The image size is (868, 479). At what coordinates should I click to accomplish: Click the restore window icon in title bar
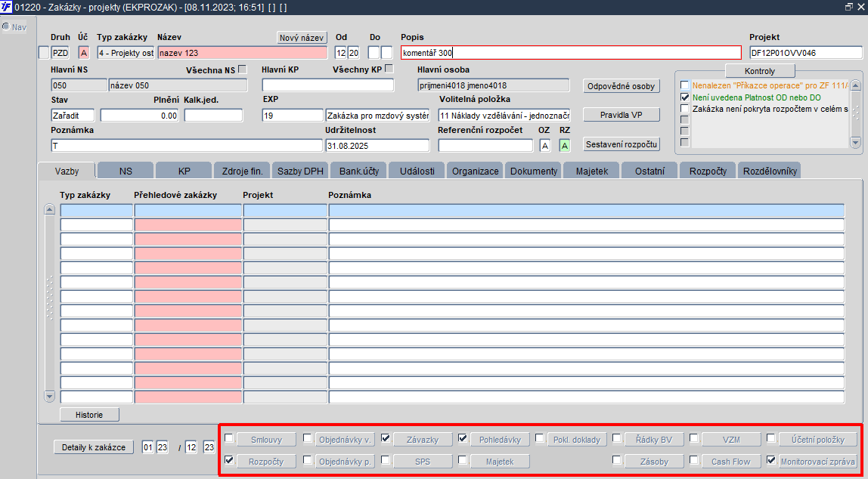pyautogui.click(x=849, y=7)
